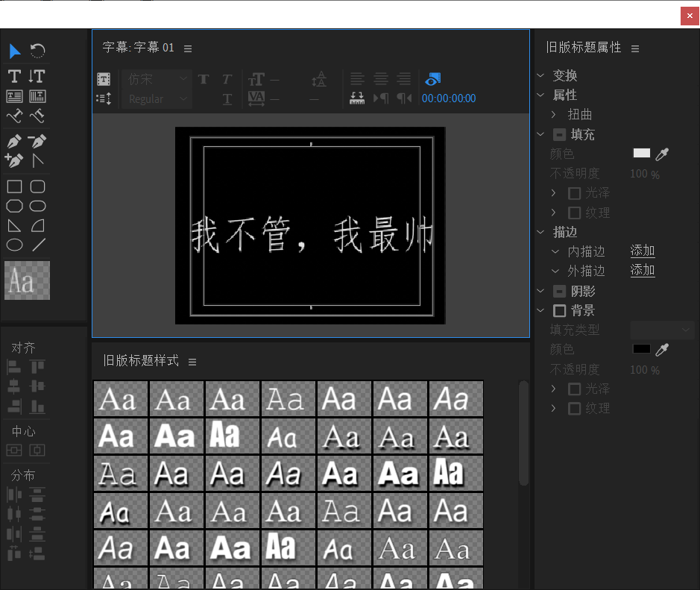The image size is (700, 590).
Task: Collapse the 变换 section
Action: (540, 75)
